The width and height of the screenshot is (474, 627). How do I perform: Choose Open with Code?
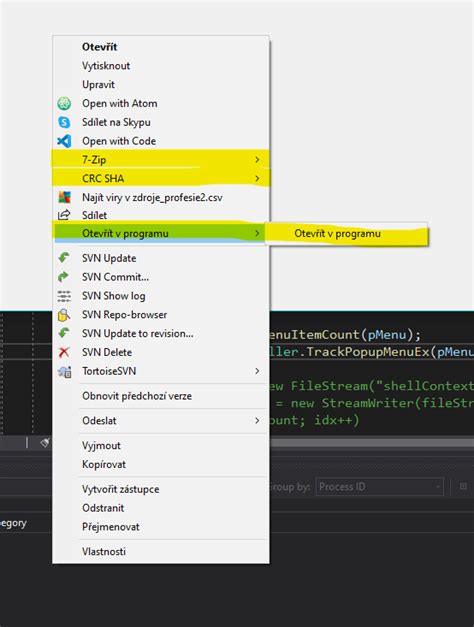click(x=160, y=141)
